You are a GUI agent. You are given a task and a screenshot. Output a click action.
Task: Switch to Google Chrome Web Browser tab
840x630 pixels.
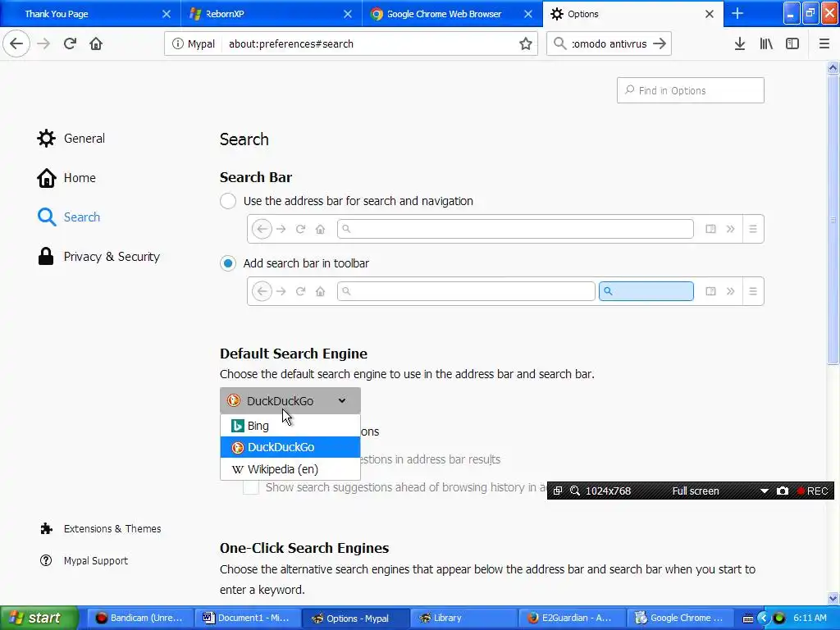pyautogui.click(x=452, y=13)
